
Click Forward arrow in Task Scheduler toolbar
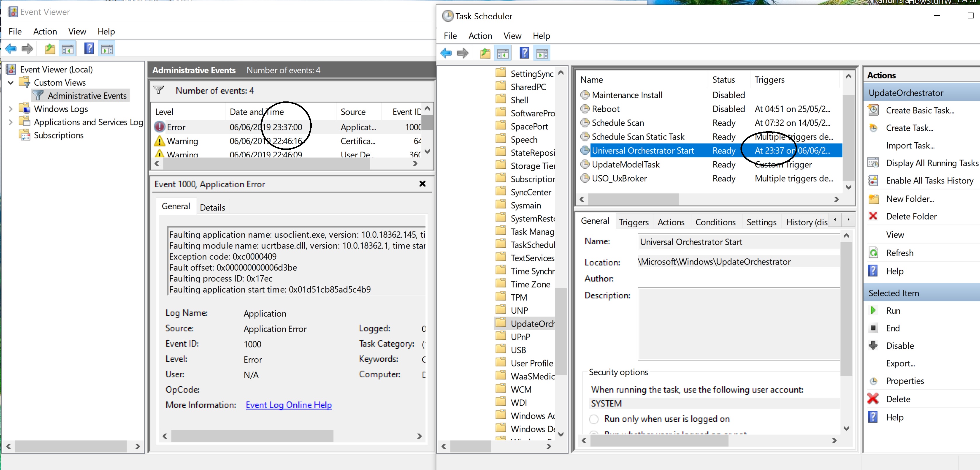point(463,53)
